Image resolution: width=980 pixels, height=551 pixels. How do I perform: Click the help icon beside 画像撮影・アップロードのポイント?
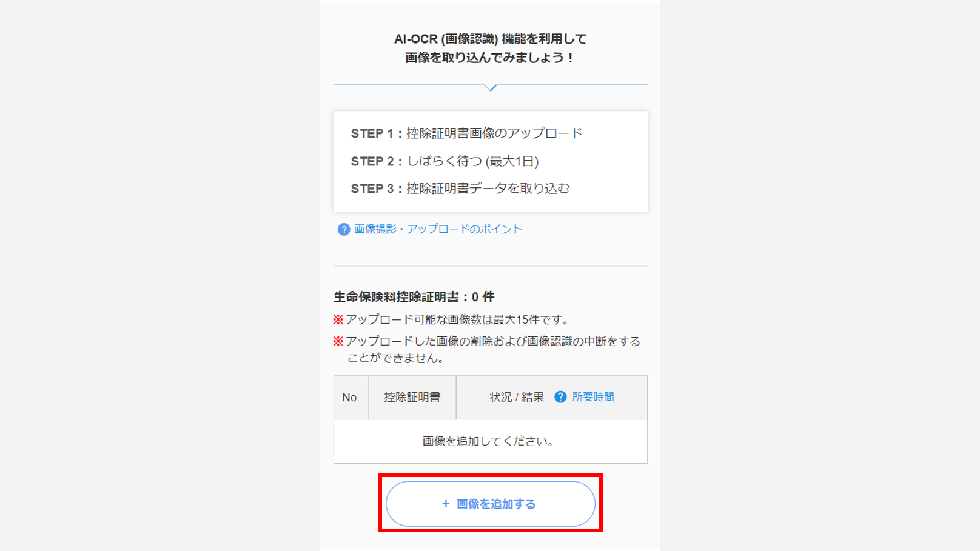(x=344, y=229)
